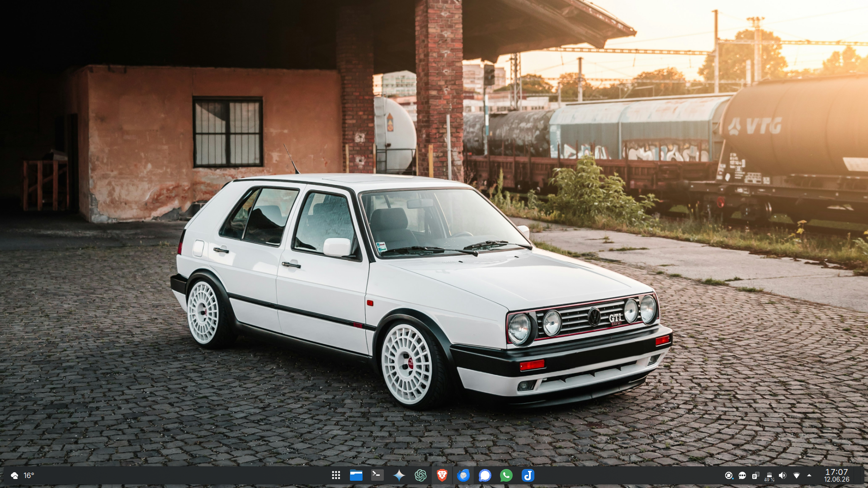868x488 pixels.
Task: Open the ChatGPT app in the taskbar
Action: [x=420, y=475]
